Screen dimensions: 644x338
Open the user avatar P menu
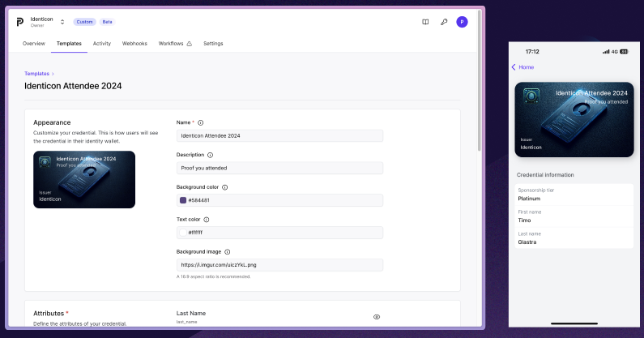click(x=462, y=22)
